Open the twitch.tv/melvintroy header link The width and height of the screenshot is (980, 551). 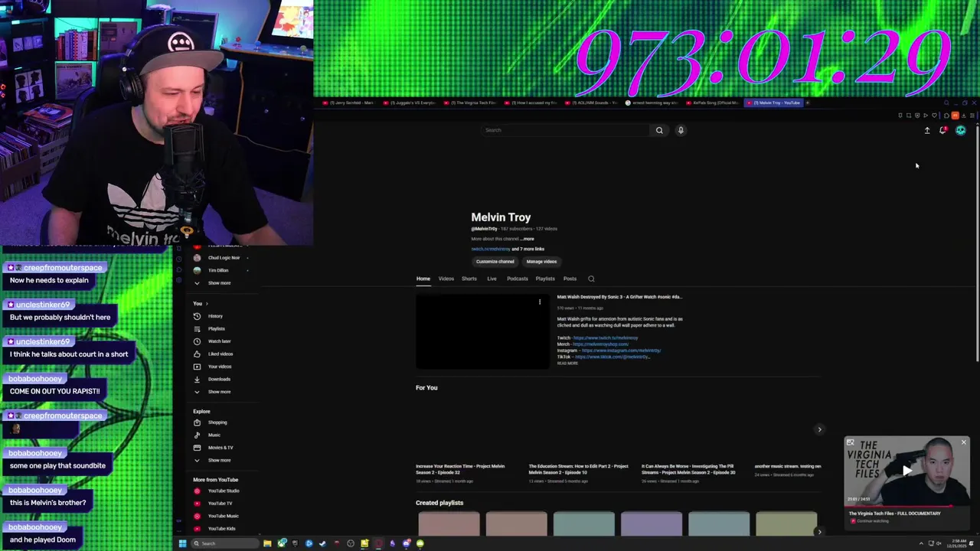point(491,249)
